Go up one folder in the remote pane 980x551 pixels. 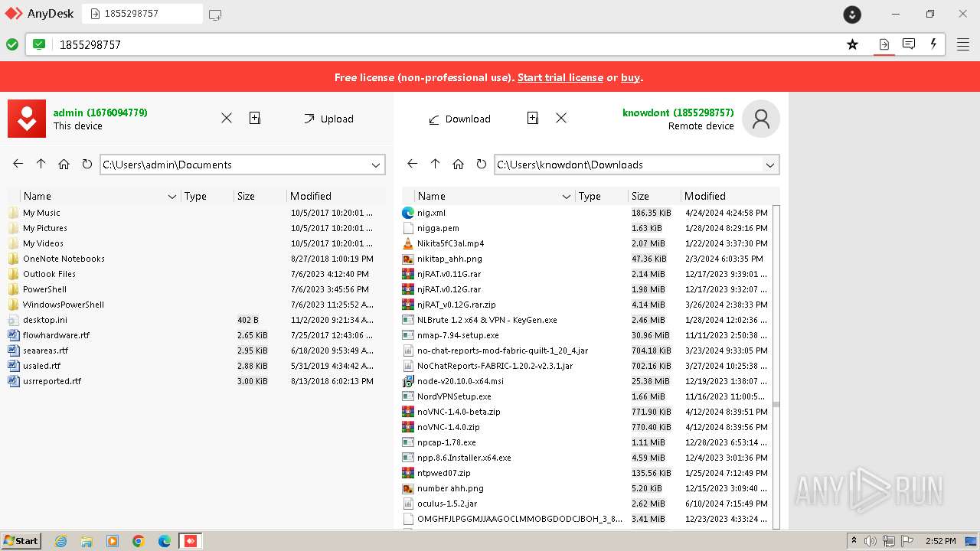[436, 164]
